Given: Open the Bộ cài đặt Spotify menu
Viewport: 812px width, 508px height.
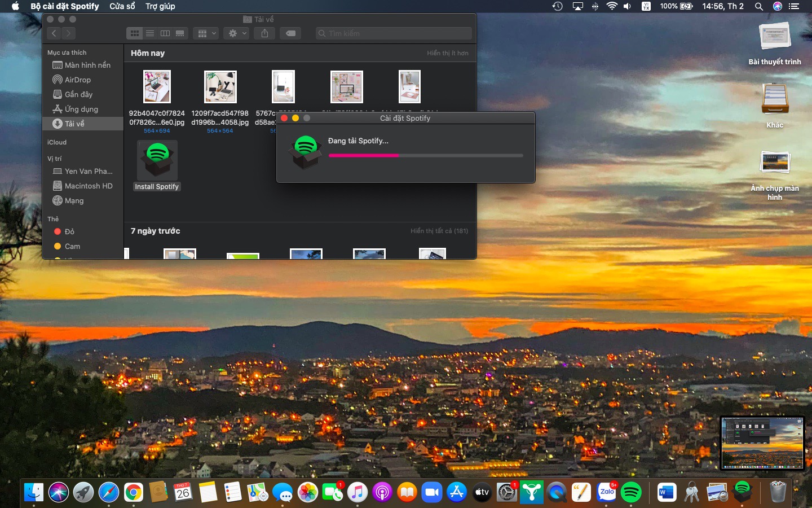Looking at the screenshot, I should click(65, 6).
